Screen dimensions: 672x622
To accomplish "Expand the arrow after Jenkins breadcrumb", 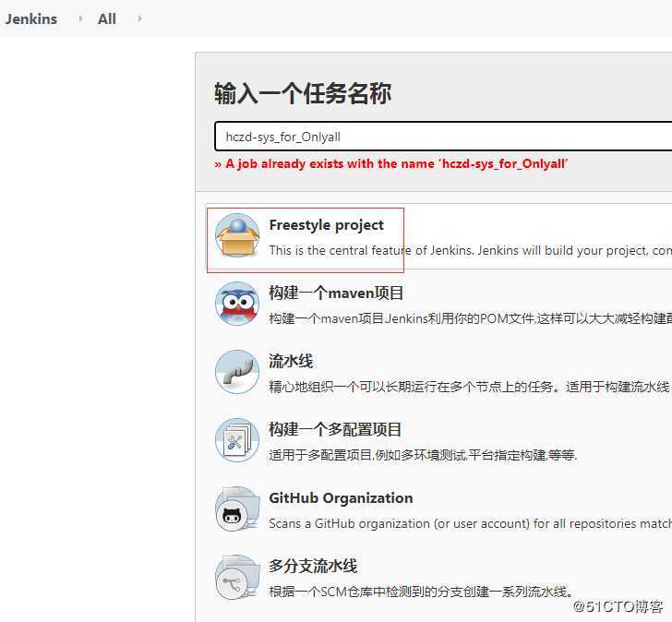I will (80, 18).
